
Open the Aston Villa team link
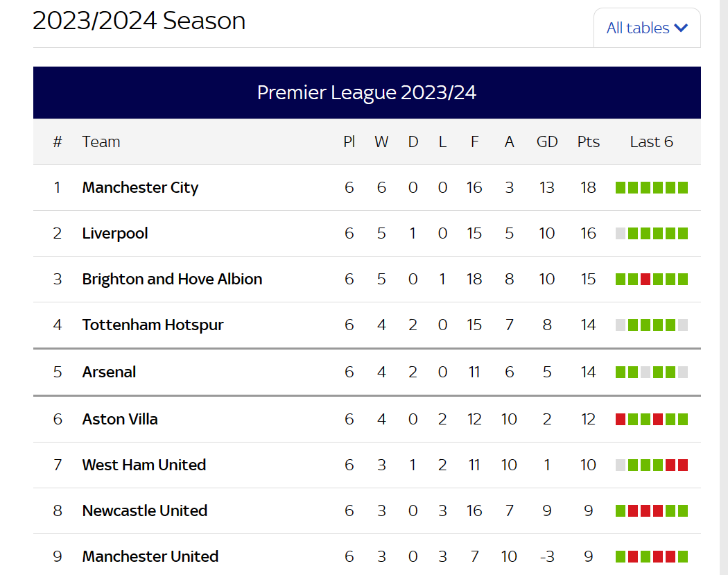click(x=120, y=420)
